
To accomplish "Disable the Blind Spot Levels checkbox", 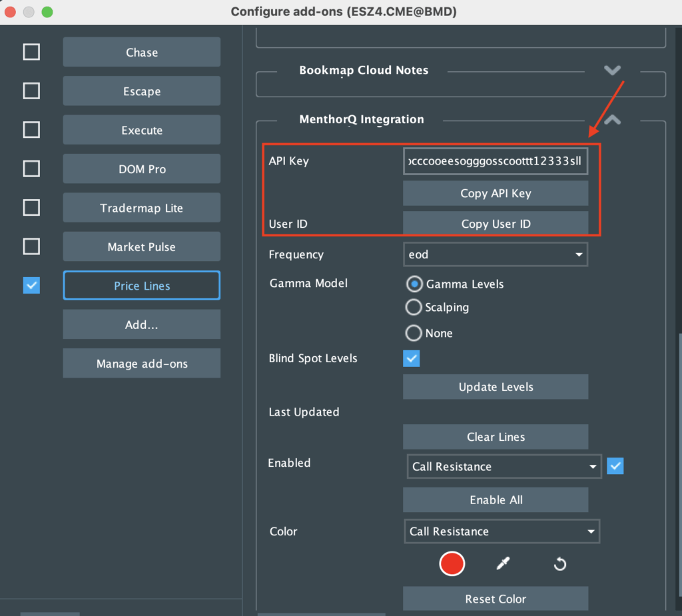I will coord(411,358).
